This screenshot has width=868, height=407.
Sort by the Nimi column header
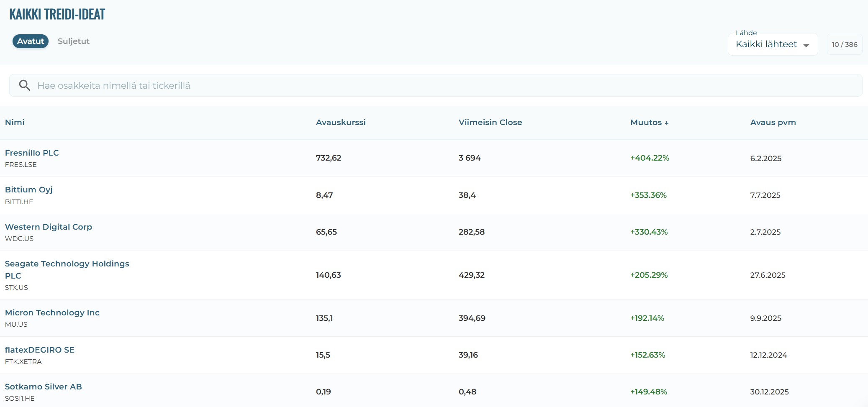(x=15, y=123)
